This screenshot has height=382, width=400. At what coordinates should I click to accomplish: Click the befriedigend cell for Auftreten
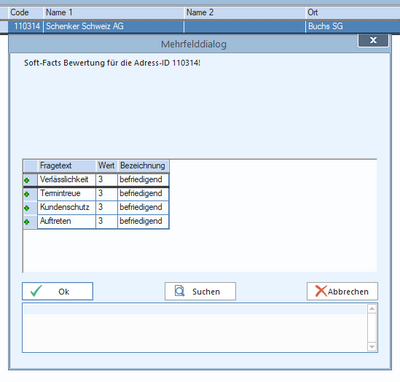[x=143, y=221]
